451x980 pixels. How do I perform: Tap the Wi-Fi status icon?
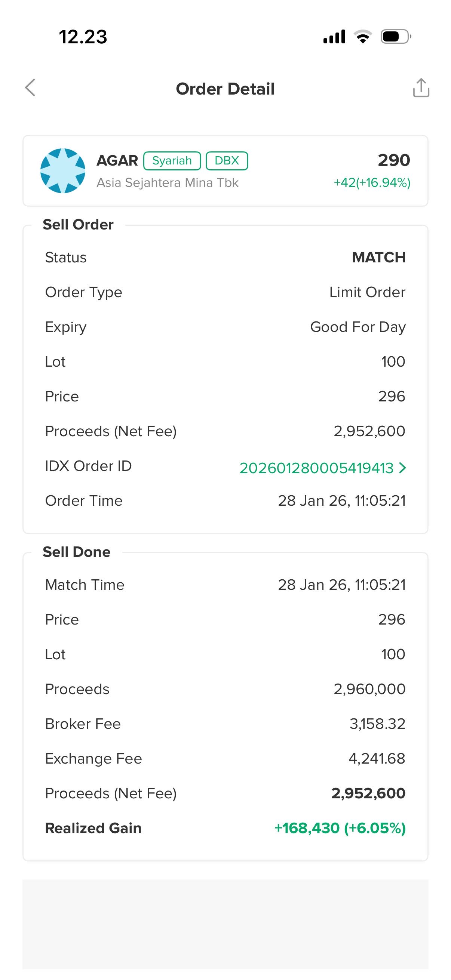pyautogui.click(x=363, y=37)
